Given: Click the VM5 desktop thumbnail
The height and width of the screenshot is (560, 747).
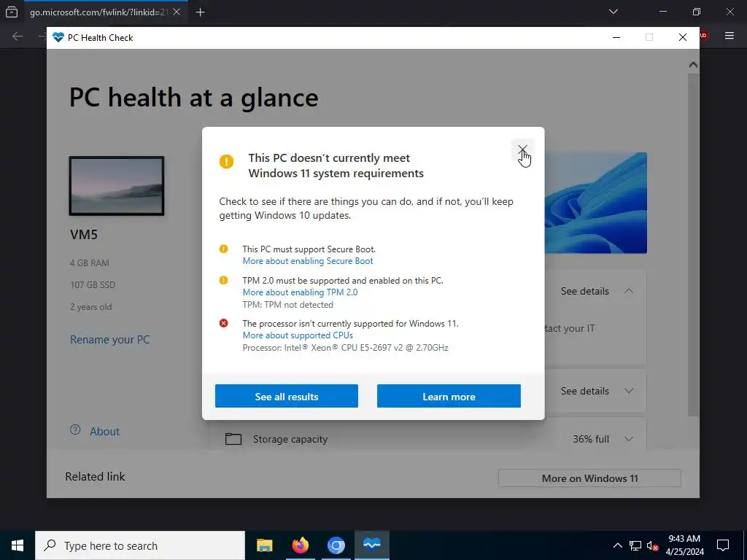Looking at the screenshot, I should pyautogui.click(x=117, y=186).
